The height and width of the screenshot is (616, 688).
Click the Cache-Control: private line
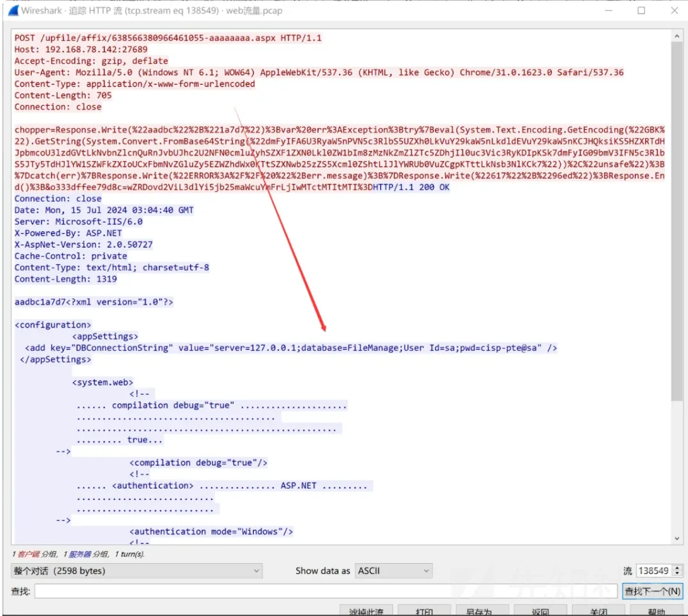71,256
